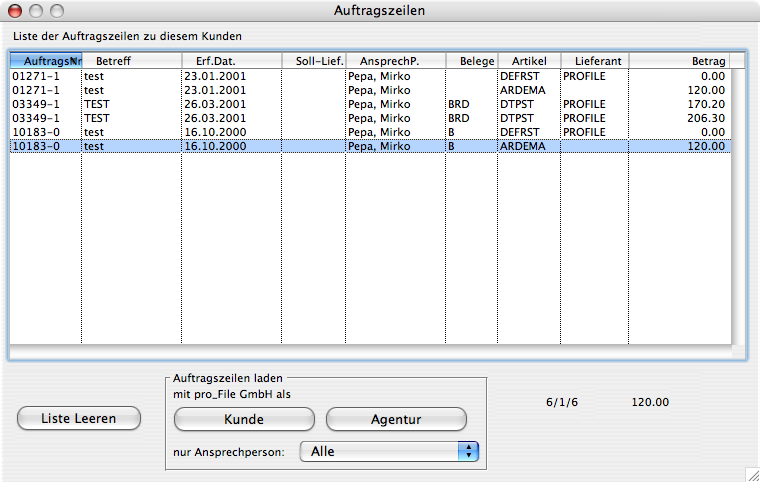The height and width of the screenshot is (482, 760).
Task: Click the Liste Leeren button
Action: click(x=79, y=419)
